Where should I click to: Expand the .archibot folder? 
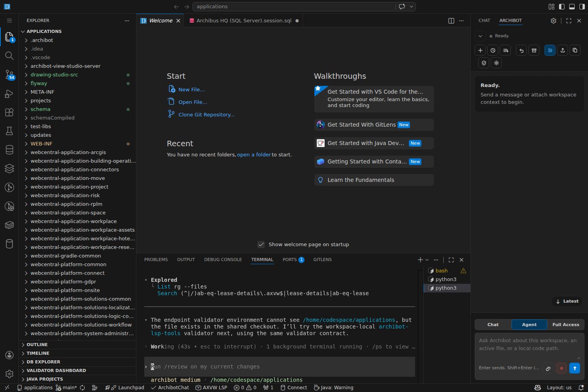click(78, 40)
